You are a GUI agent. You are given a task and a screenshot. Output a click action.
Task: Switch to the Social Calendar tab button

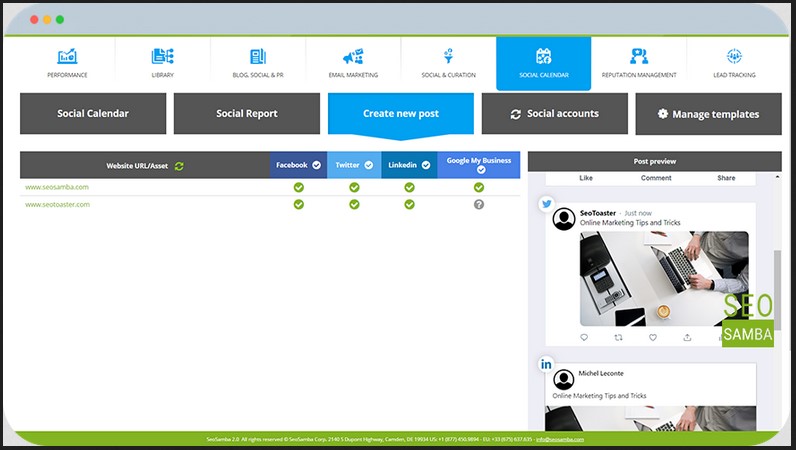pyautogui.click(x=93, y=114)
